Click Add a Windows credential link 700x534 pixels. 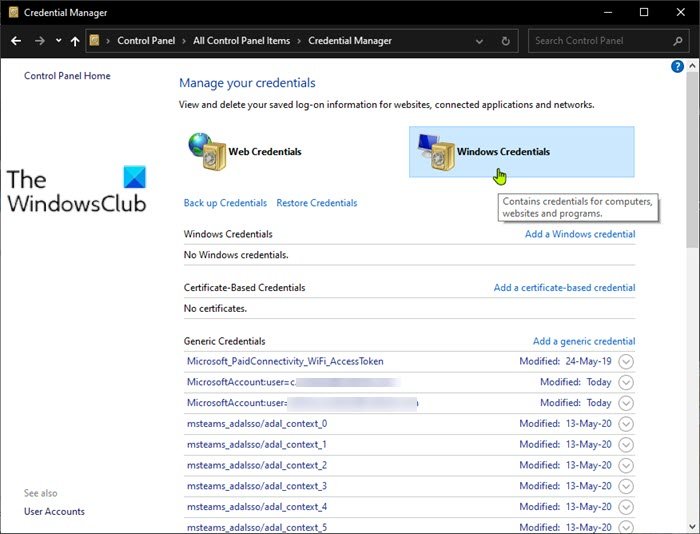pyautogui.click(x=579, y=234)
